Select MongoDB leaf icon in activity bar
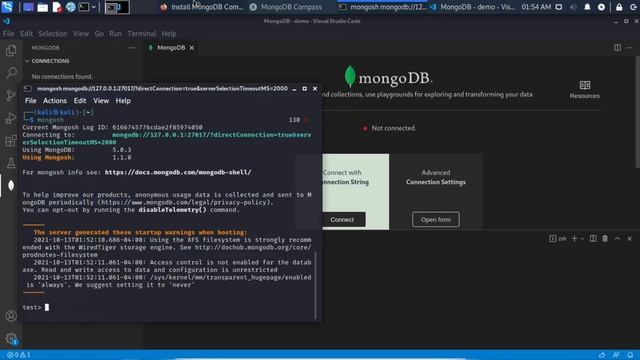The image size is (640, 360). pos(11,185)
